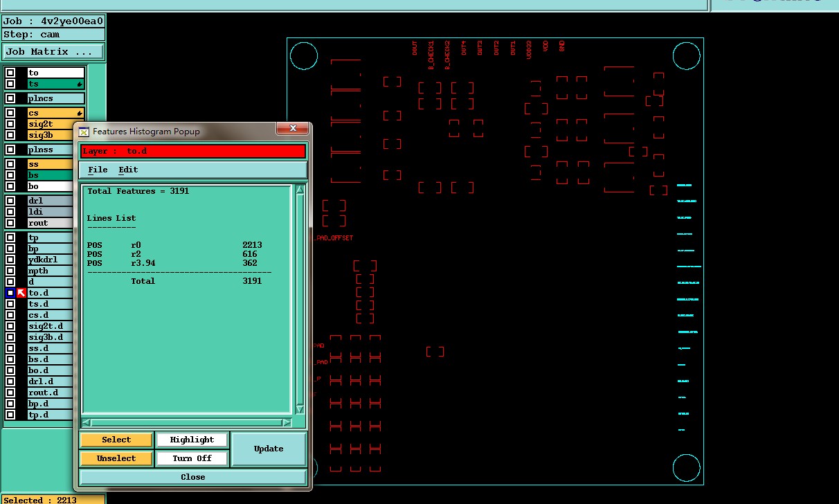Open the File menu in histogram popup

click(x=98, y=170)
